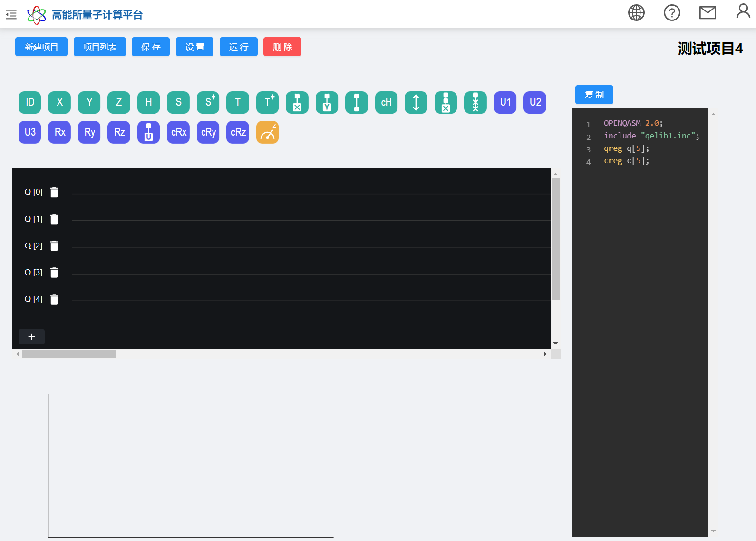756x541 pixels.
Task: Select the cH gate
Action: tap(387, 102)
